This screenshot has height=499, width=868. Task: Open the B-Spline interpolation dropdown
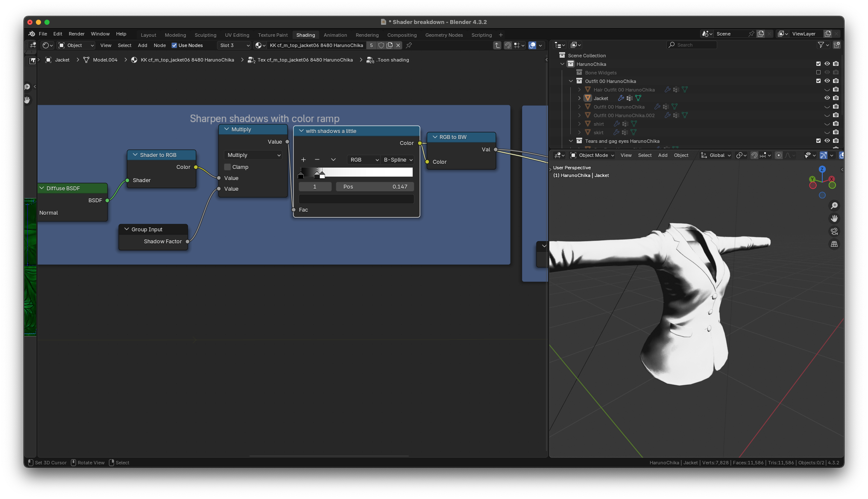(x=398, y=159)
